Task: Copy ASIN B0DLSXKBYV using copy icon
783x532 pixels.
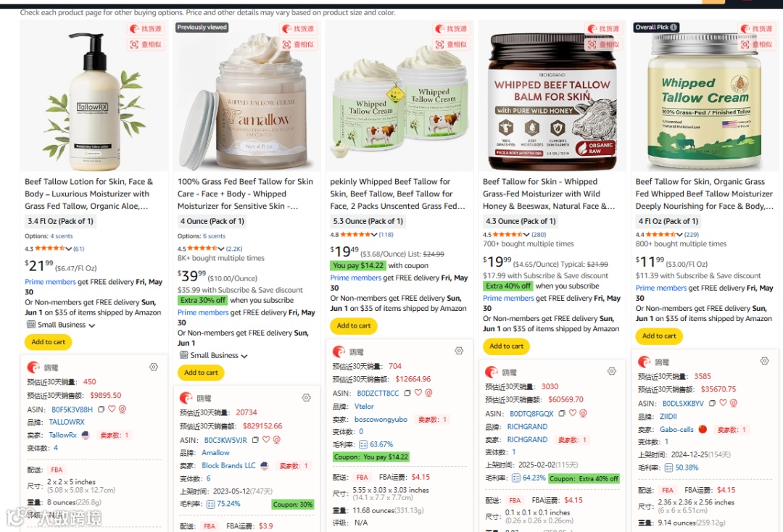Action: [713, 403]
